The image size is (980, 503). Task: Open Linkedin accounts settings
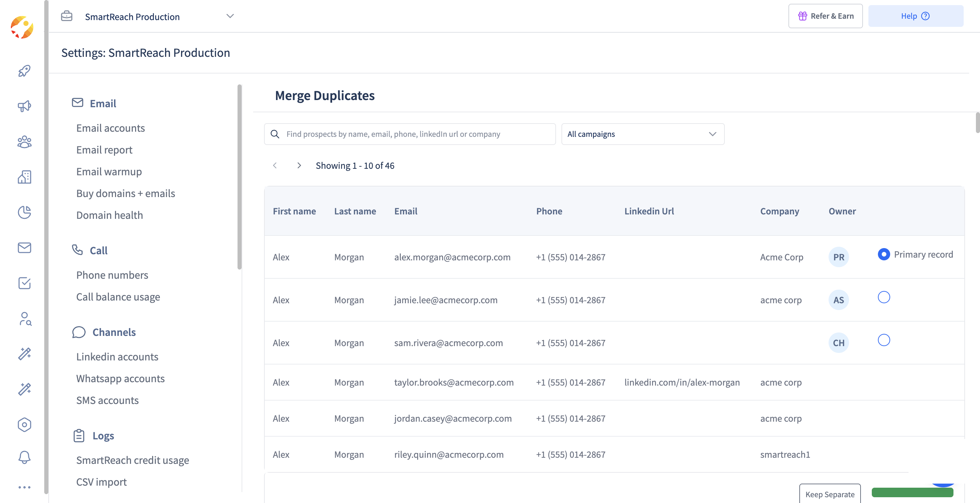[x=117, y=357]
